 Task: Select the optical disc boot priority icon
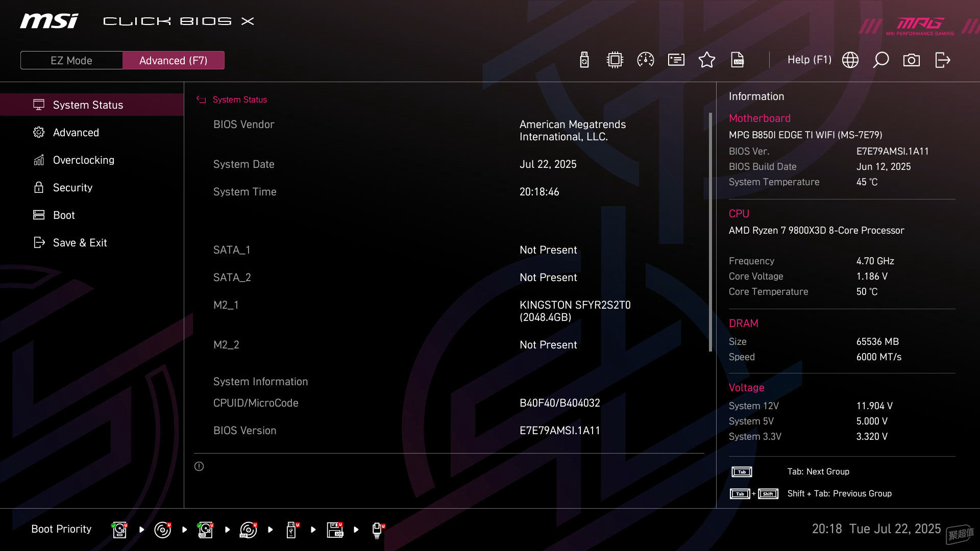tap(163, 530)
